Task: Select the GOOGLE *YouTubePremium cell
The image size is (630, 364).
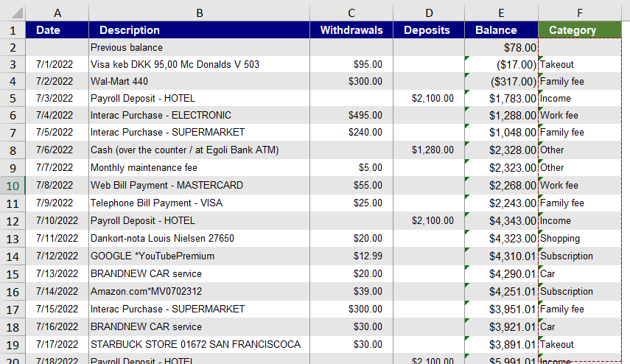Action: 199,256
